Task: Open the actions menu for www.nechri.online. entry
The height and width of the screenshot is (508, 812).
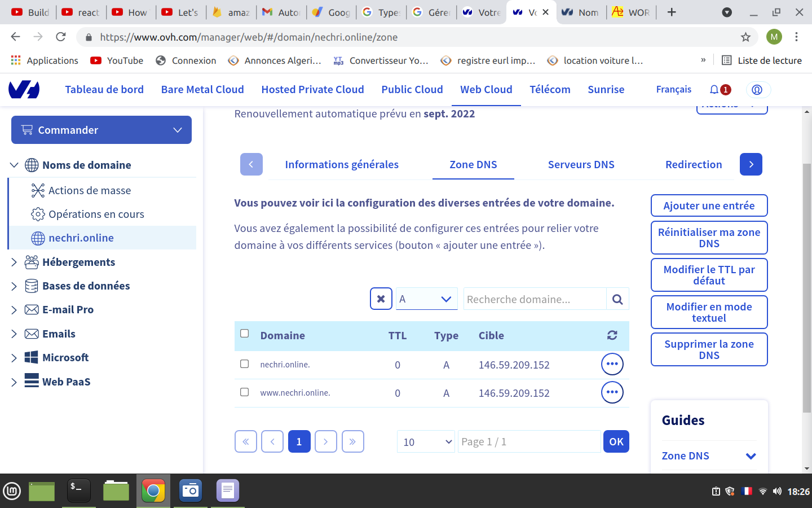Action: [612, 392]
